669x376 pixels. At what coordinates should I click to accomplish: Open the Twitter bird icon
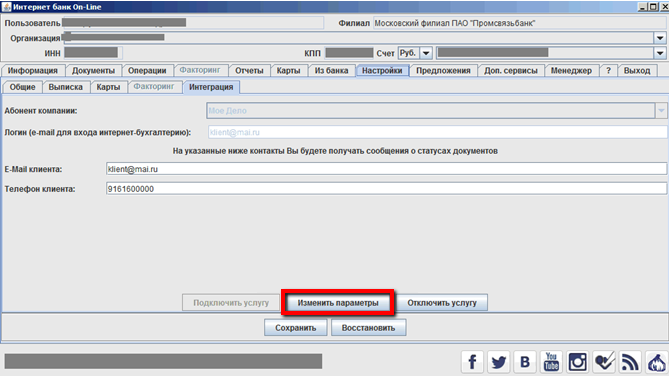499,362
